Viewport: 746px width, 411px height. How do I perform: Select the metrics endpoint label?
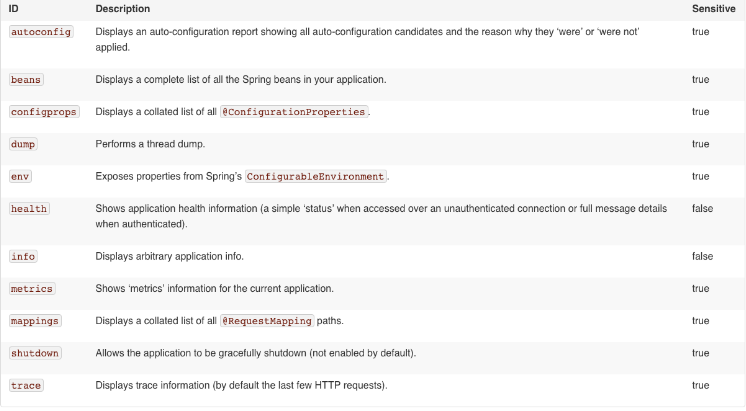click(32, 289)
